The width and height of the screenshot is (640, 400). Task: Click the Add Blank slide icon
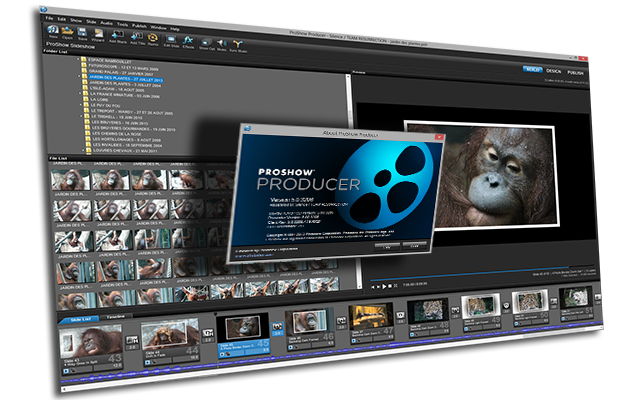(118, 37)
